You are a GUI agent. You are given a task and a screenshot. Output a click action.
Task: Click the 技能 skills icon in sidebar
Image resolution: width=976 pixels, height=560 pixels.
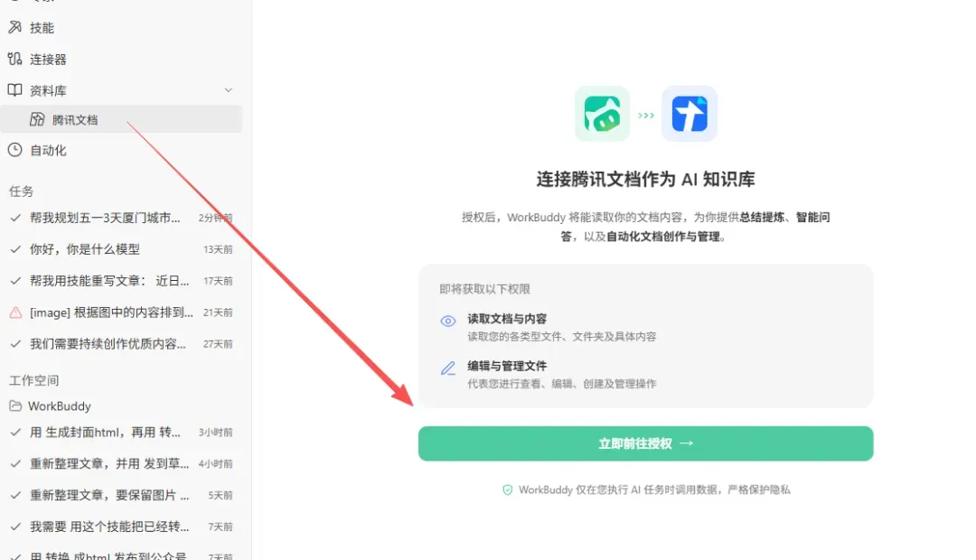(15, 27)
